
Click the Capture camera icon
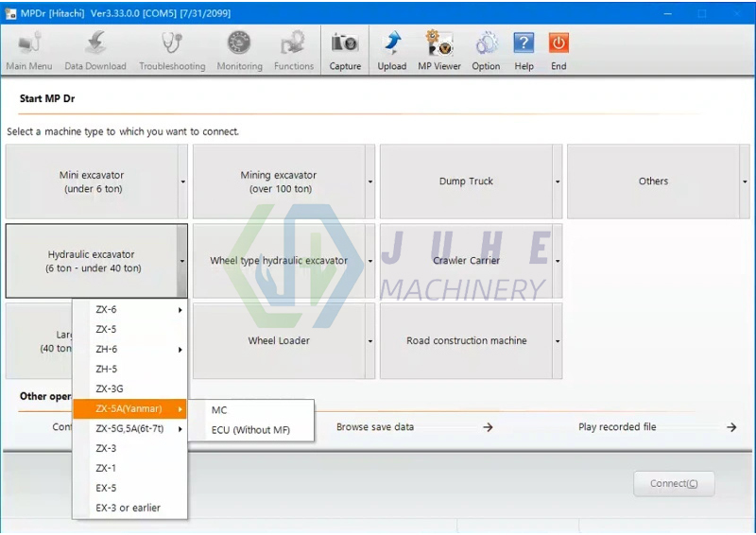pyautogui.click(x=345, y=43)
